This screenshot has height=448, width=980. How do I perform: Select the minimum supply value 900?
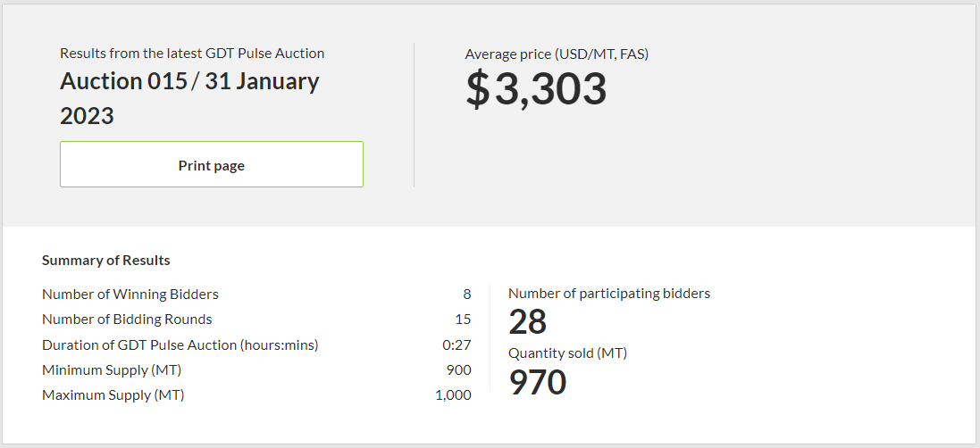pos(458,369)
